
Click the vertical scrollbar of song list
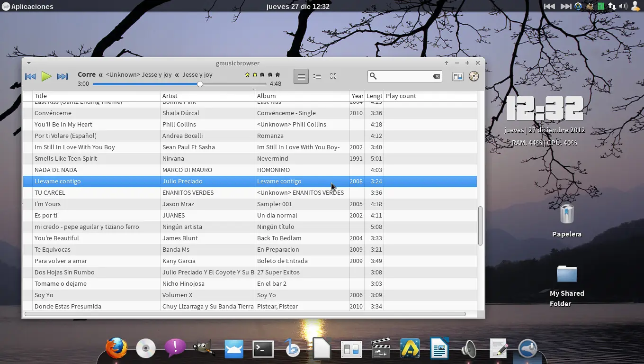[x=480, y=226]
